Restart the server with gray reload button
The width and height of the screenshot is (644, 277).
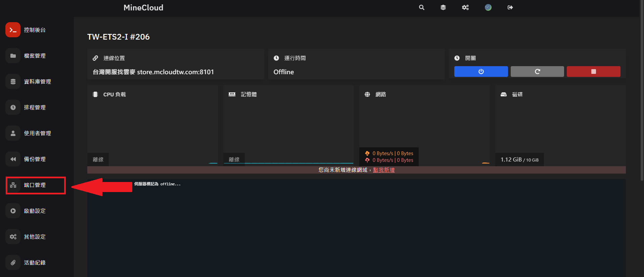537,72
